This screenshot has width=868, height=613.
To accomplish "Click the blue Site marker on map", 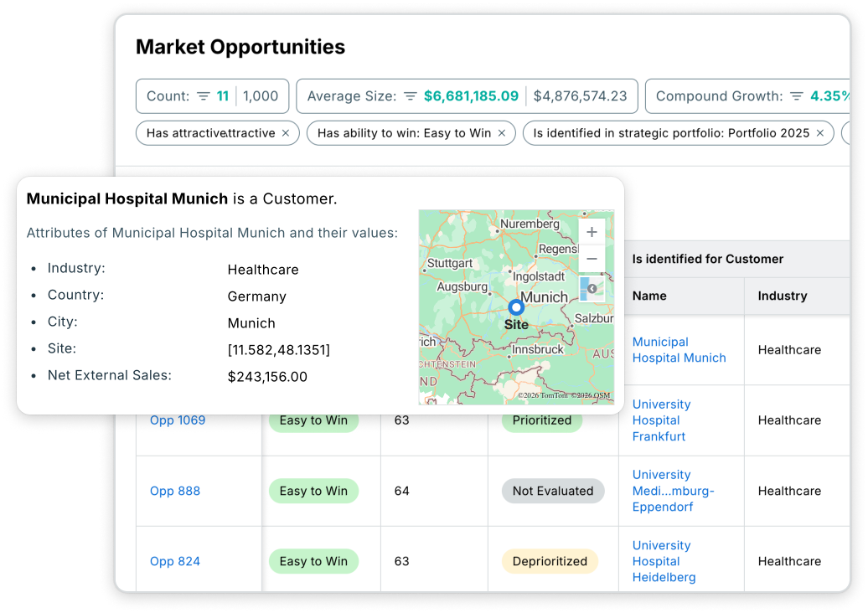I will point(516,307).
